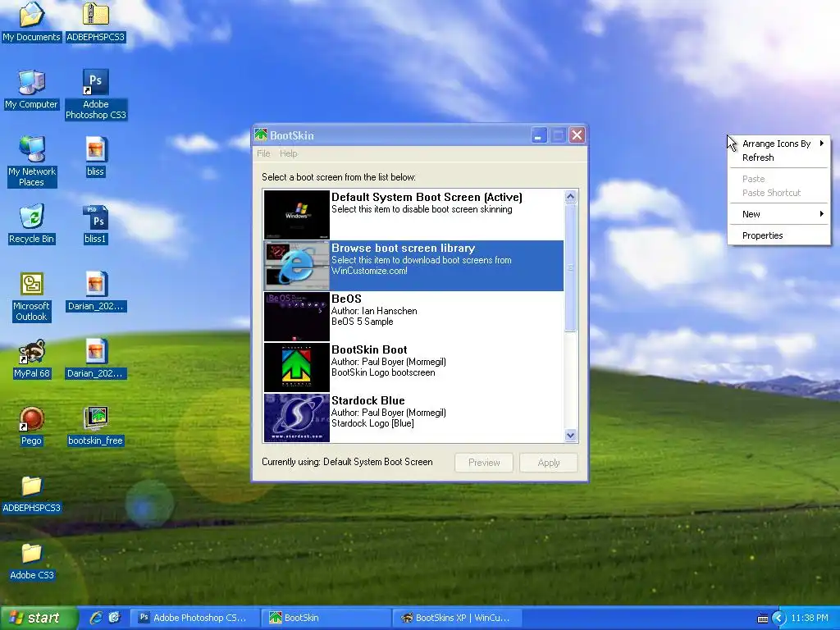Screen dimensions: 840x630
Task: Select the Adobe Photoshop CS3 shortcut icon
Action: coord(95,94)
